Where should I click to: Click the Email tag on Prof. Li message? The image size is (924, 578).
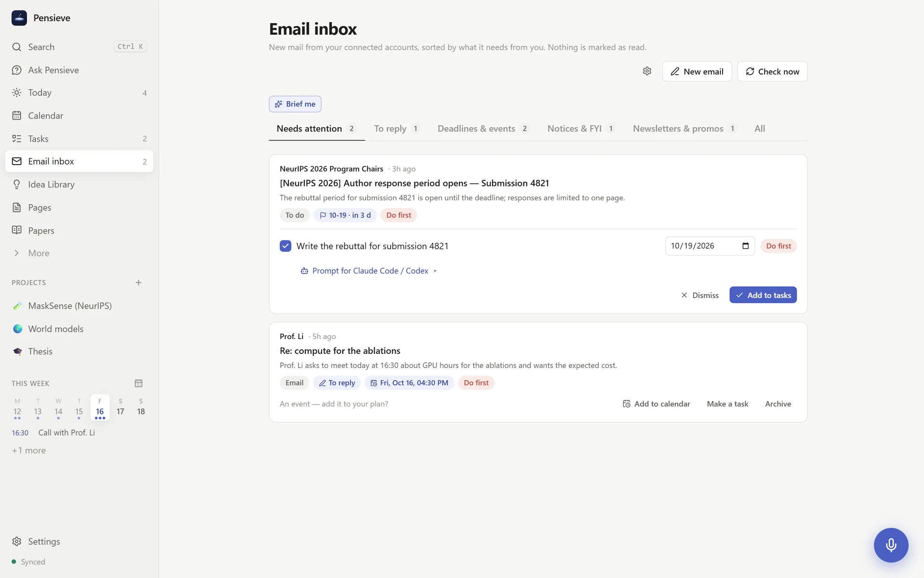pos(294,383)
